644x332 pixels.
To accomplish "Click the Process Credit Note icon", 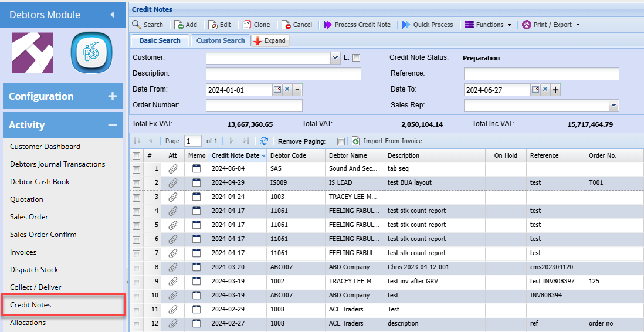I will 327,25.
